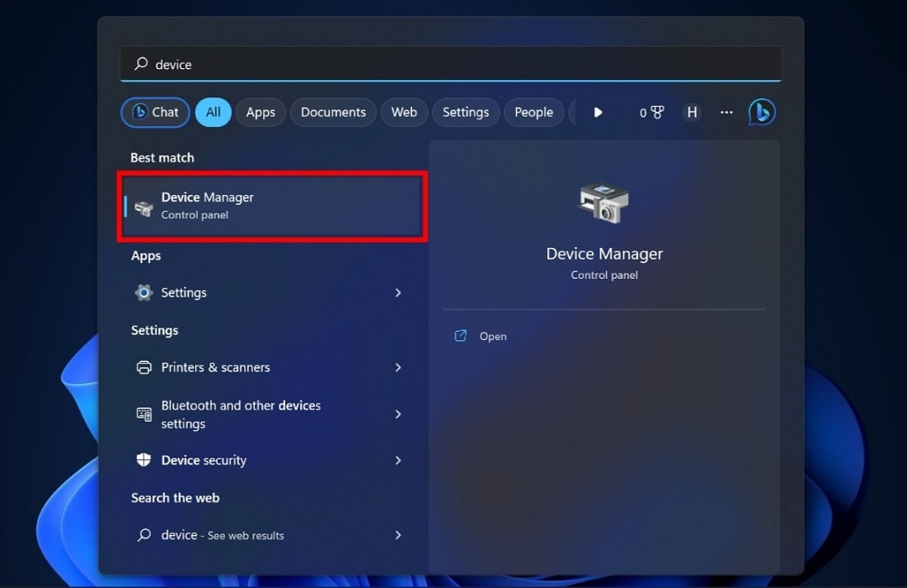The width and height of the screenshot is (907, 588).
Task: Select the search magnifier icon
Action: tap(143, 64)
